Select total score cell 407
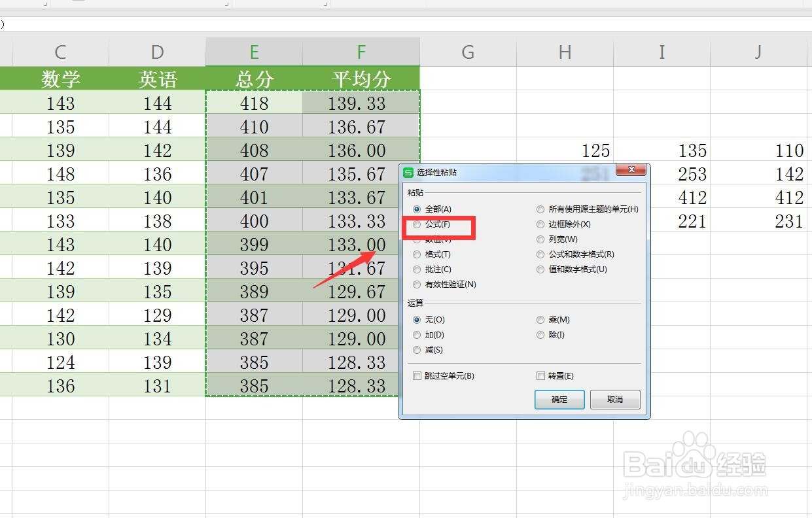812x518 pixels. pos(254,173)
